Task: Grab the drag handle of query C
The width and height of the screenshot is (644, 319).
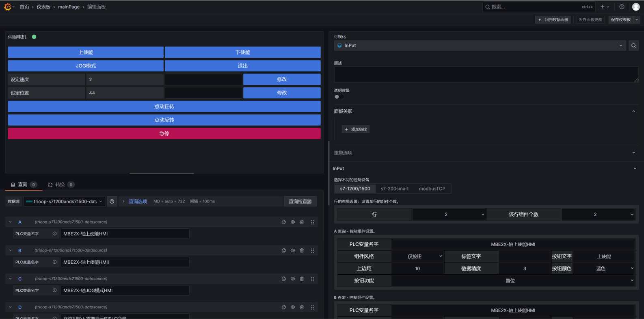Action: click(312, 279)
